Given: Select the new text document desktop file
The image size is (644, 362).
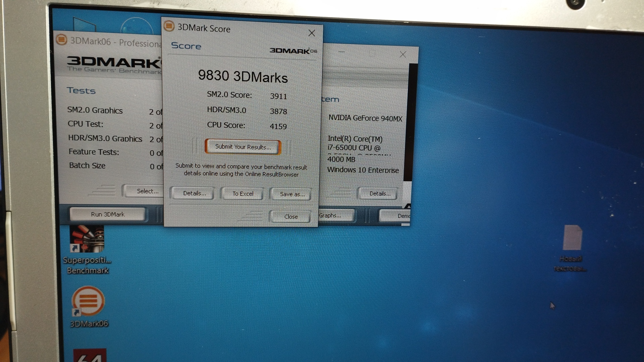Looking at the screenshot, I should coord(572,238).
